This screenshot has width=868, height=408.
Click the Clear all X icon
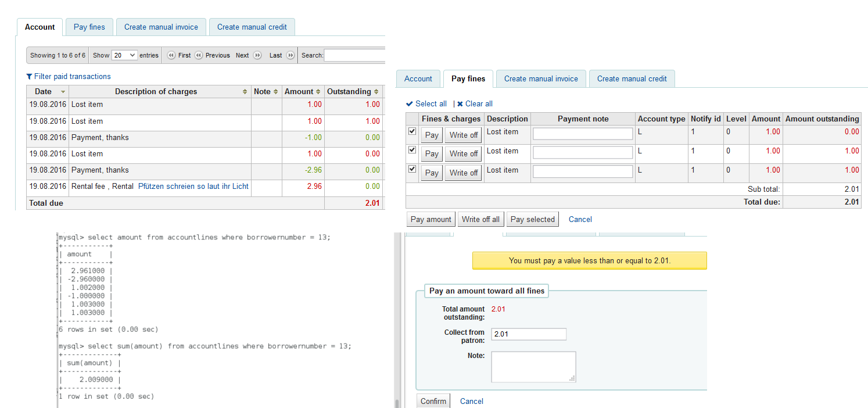click(460, 104)
